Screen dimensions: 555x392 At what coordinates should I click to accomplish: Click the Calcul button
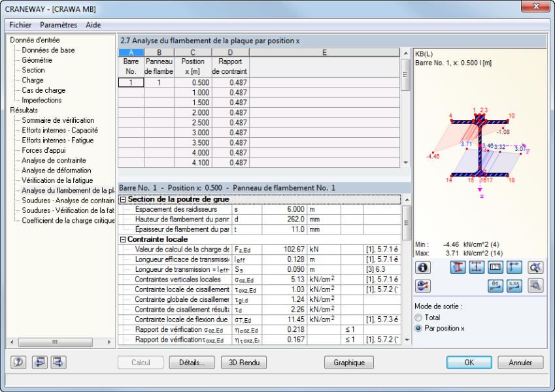(x=141, y=363)
